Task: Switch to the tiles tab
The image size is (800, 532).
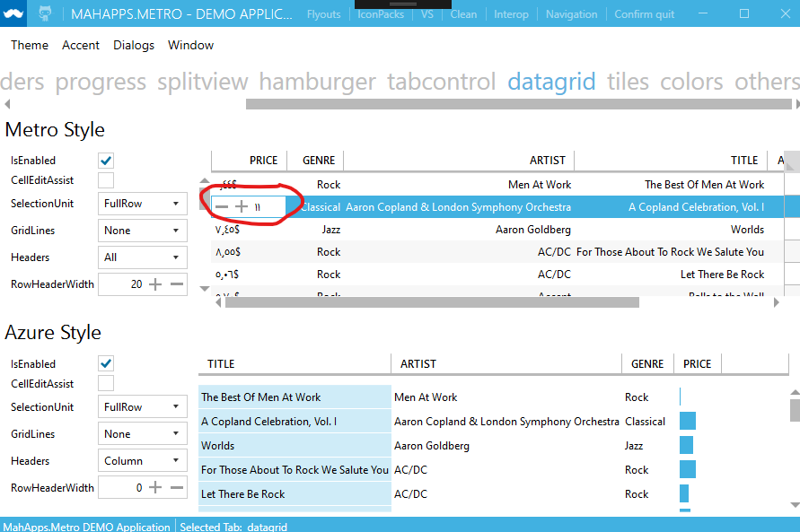Action: coord(628,82)
